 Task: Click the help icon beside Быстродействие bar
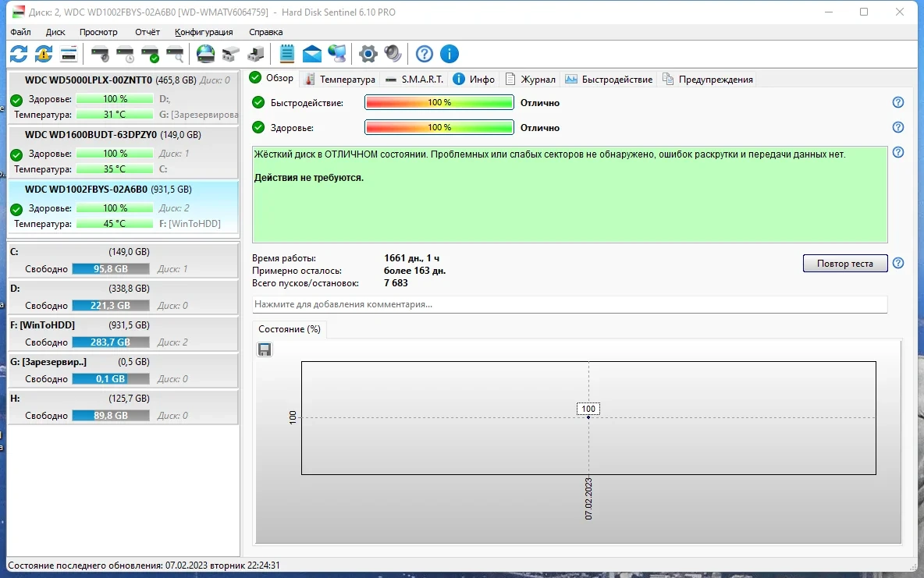click(x=898, y=102)
